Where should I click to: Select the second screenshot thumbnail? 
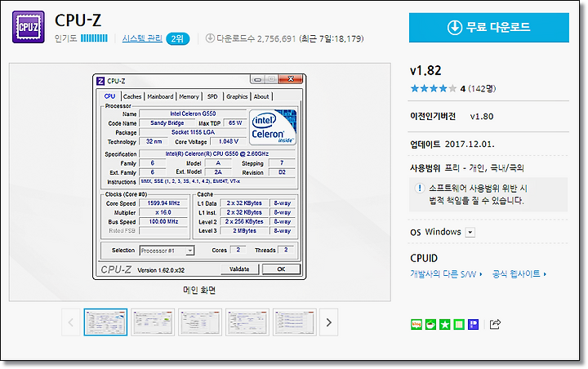pos(153,322)
